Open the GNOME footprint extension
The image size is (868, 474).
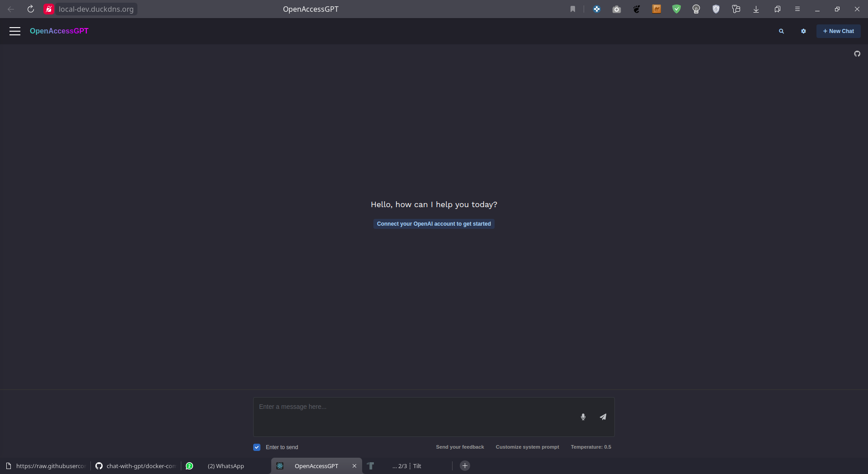click(637, 9)
